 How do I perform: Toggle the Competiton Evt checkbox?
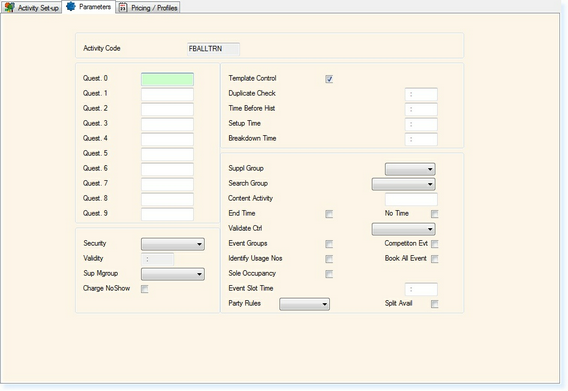[435, 244]
